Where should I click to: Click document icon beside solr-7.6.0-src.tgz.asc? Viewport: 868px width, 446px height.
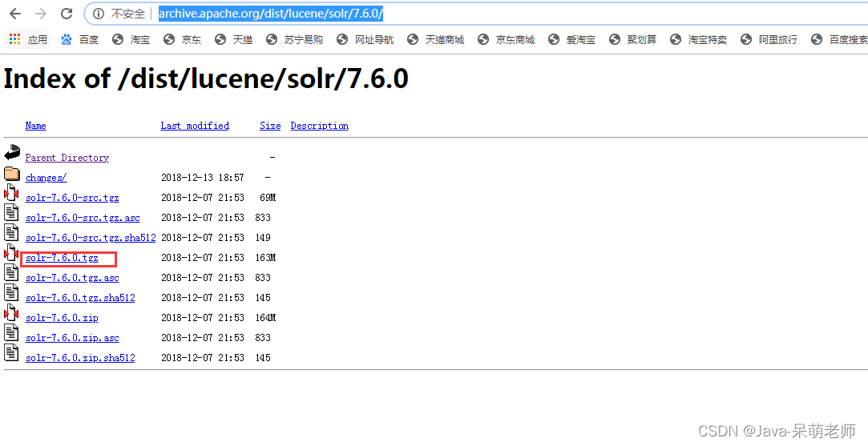[x=12, y=212]
